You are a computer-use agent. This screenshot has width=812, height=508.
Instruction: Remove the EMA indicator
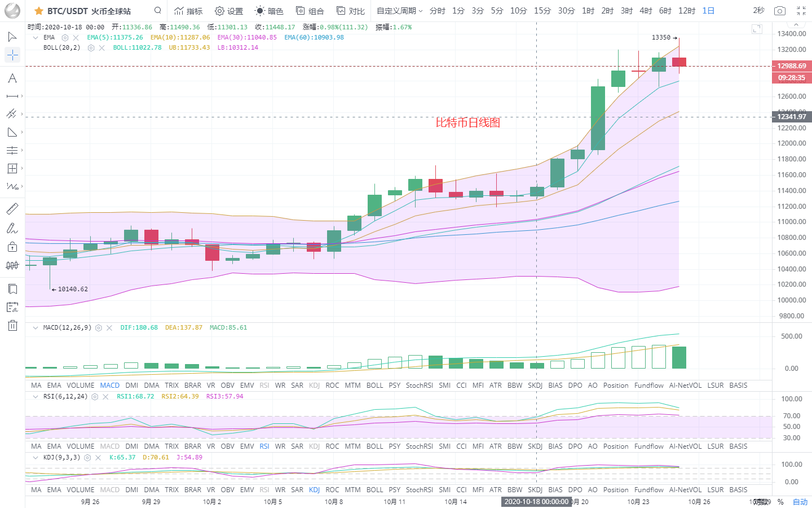tap(76, 38)
